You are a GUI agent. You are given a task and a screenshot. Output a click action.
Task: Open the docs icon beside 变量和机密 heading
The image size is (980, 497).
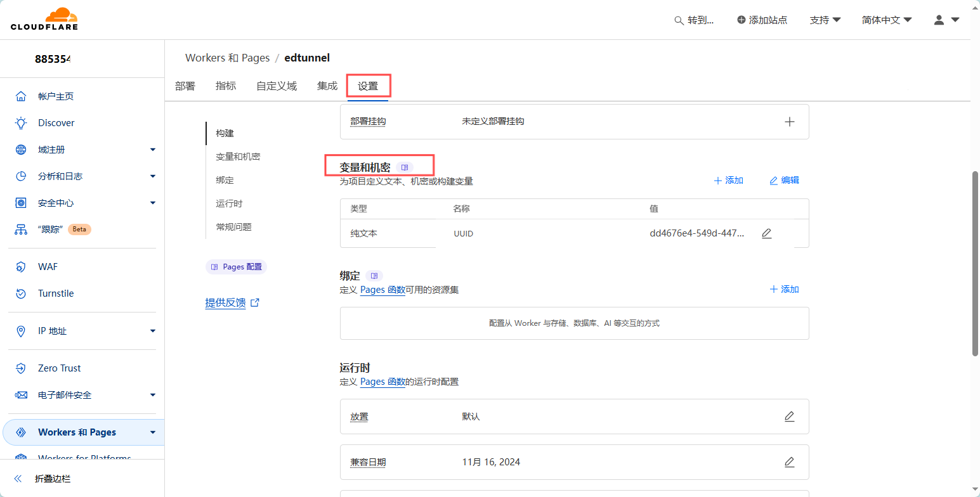click(405, 167)
